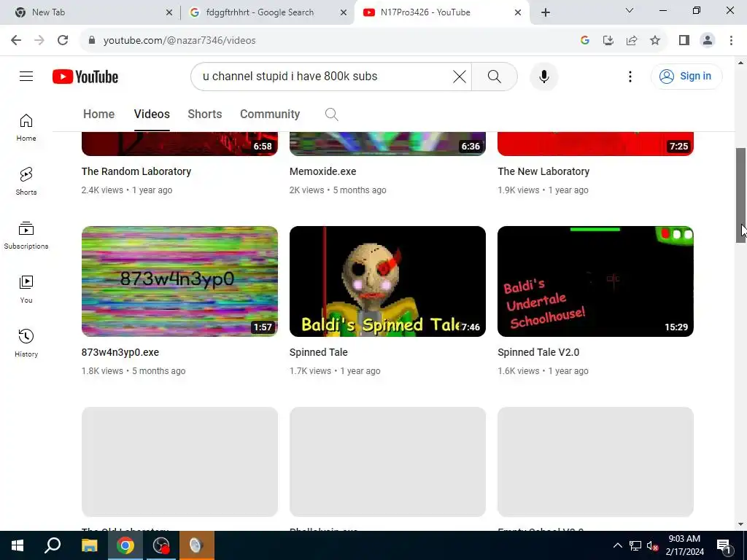Close the Google Search tab

point(344,12)
